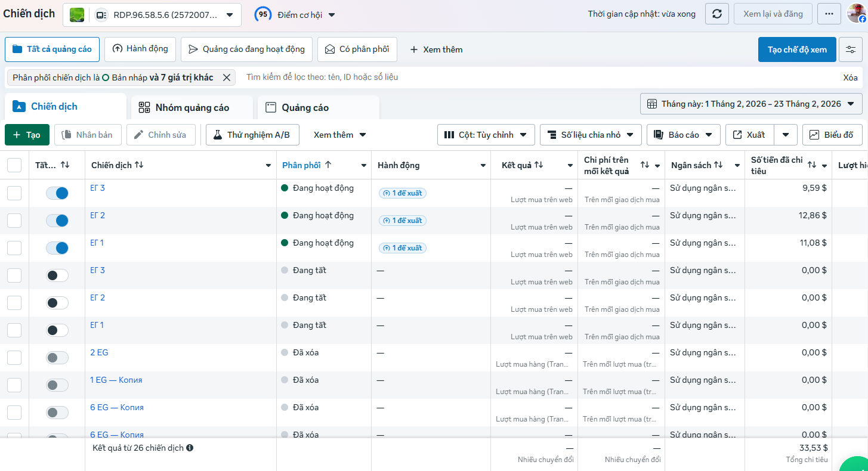Expand the Số liệu chia nhỏ breakdown dropdown
The image size is (868, 471).
[591, 135]
